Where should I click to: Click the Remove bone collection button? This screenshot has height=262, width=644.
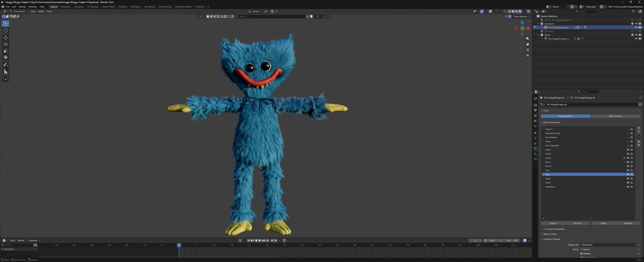coord(578,223)
